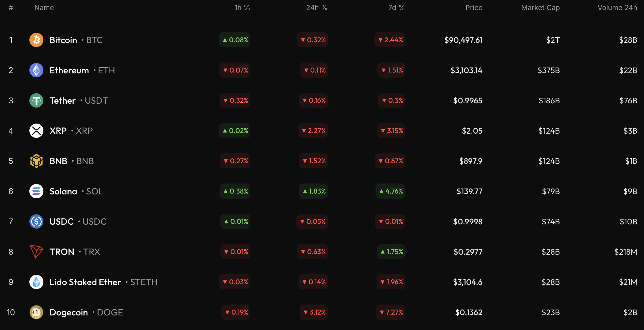Click the Dogecoin logo icon
644x330 pixels.
pyautogui.click(x=36, y=312)
